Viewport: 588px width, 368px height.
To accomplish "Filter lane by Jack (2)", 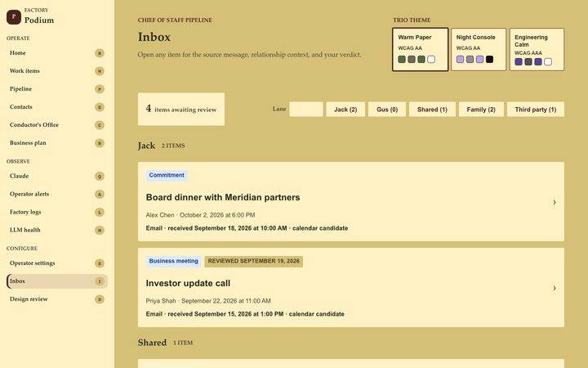I will pos(345,110).
